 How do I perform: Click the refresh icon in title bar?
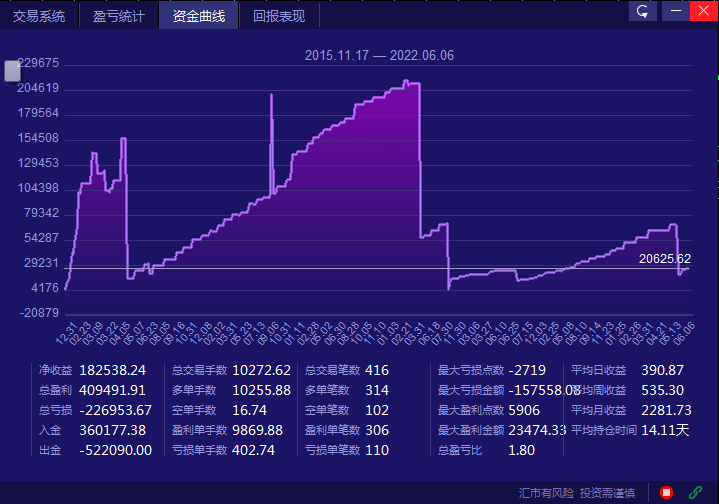(x=642, y=11)
